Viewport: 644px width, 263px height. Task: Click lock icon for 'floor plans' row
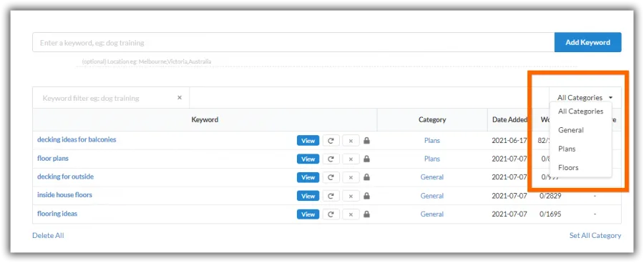(367, 159)
